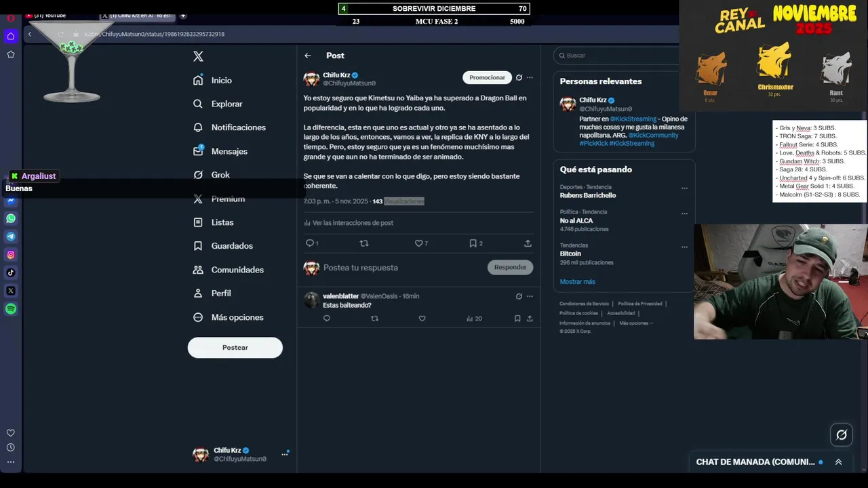Open Comunidades
This screenshot has height=488, width=868.
(x=229, y=270)
